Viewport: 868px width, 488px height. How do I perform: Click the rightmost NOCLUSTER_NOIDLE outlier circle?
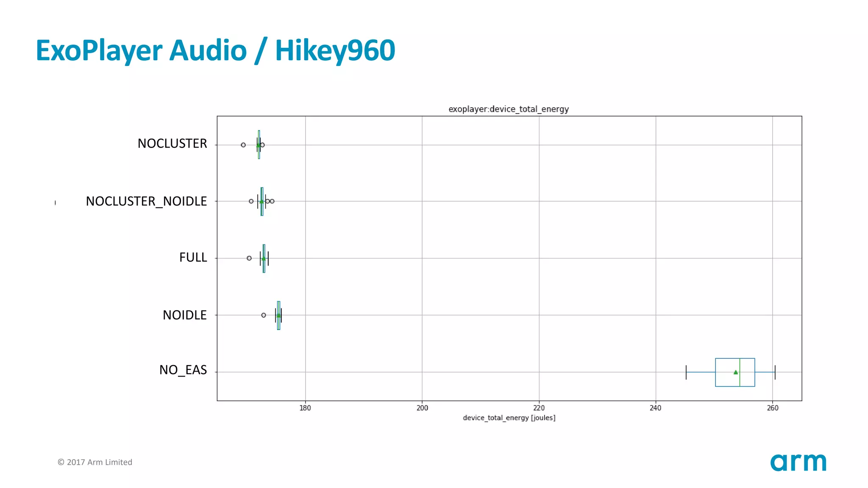[272, 201]
